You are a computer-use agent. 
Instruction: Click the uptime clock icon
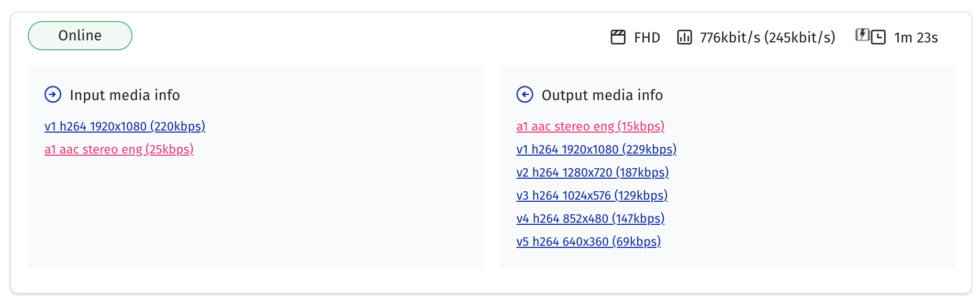(877, 37)
